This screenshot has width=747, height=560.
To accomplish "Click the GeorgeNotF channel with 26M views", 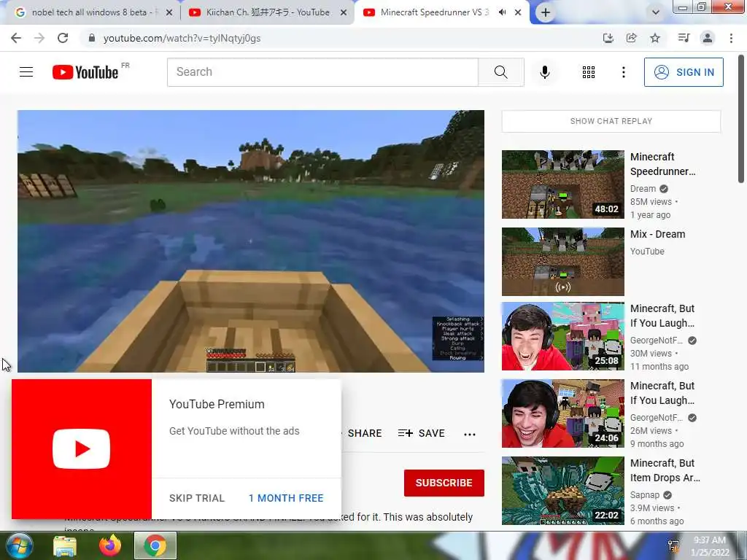I will 656,418.
